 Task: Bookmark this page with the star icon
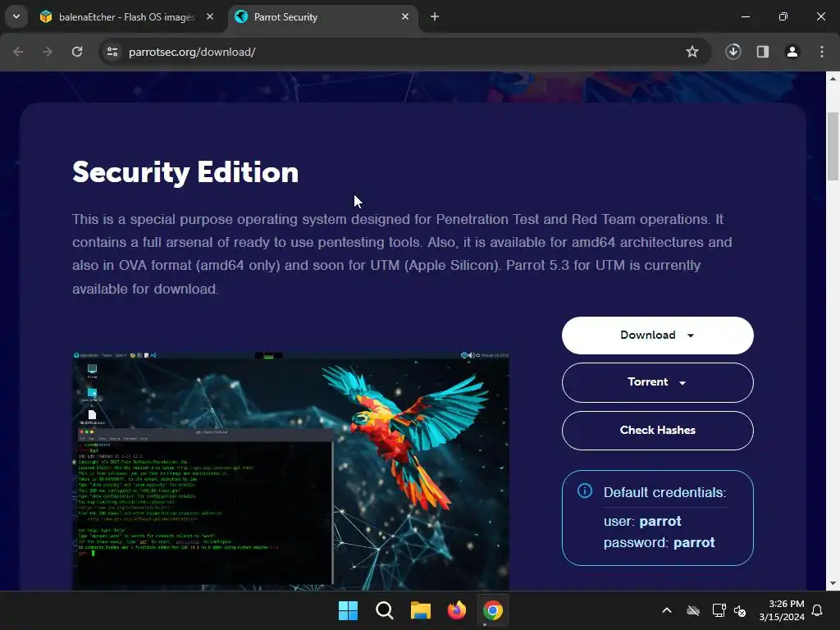coord(692,52)
